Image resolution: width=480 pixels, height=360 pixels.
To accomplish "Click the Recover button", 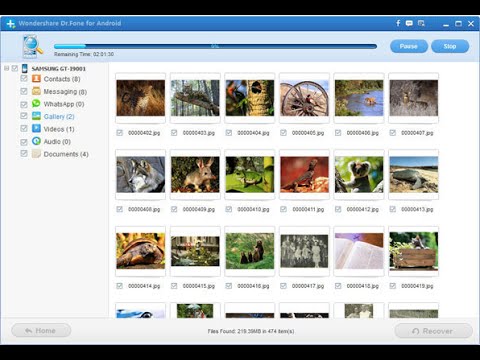I will [434, 331].
